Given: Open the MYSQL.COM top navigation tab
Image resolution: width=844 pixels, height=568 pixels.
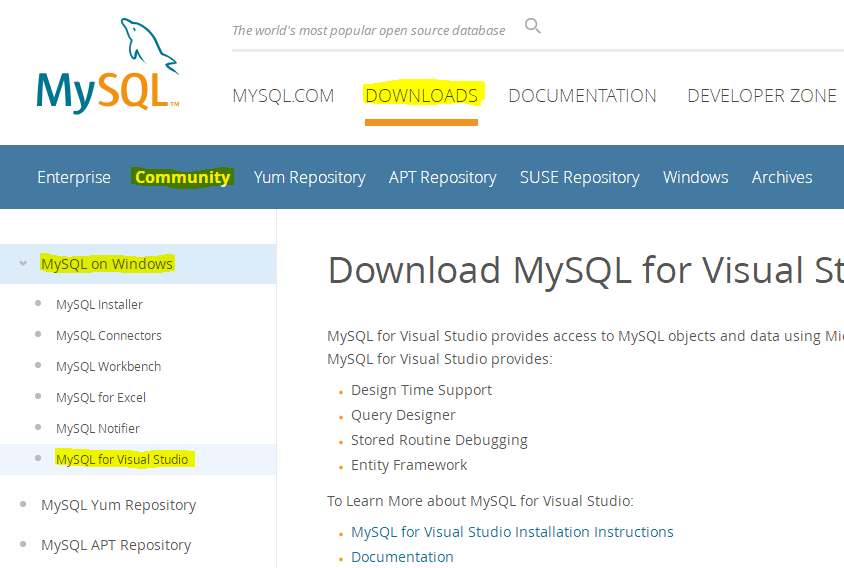Looking at the screenshot, I should click(283, 96).
